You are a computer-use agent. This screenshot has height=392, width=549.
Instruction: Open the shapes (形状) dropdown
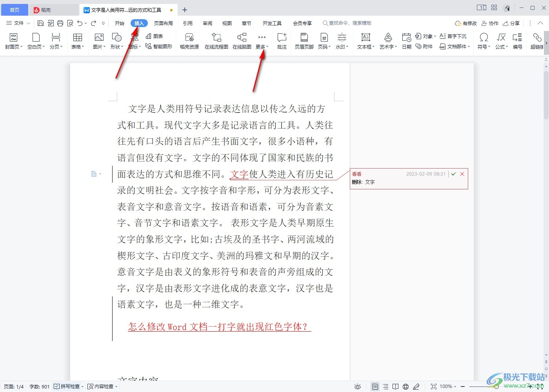pos(117,41)
